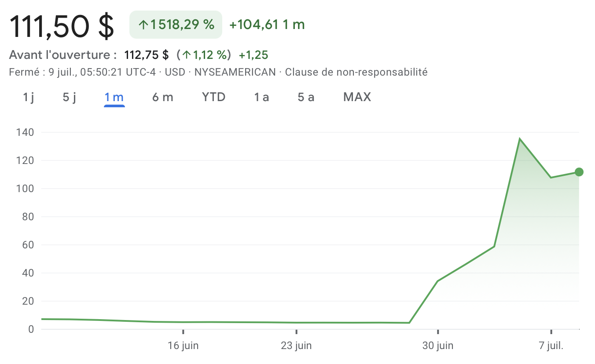Screen dimensions: 595x364
Task: Show the 6 m chart range
Action: coord(162,97)
